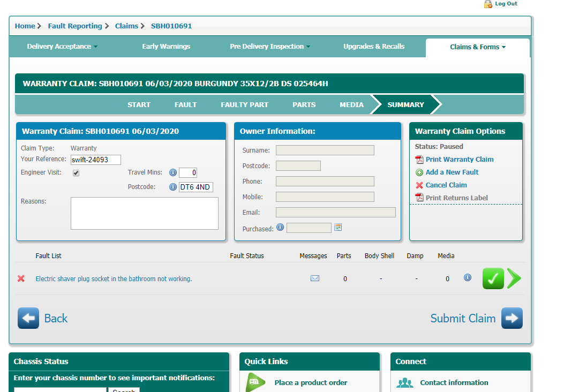Screen dimensions: 579x392
Task: Go to the Early Warnings tab
Action: coord(166,47)
